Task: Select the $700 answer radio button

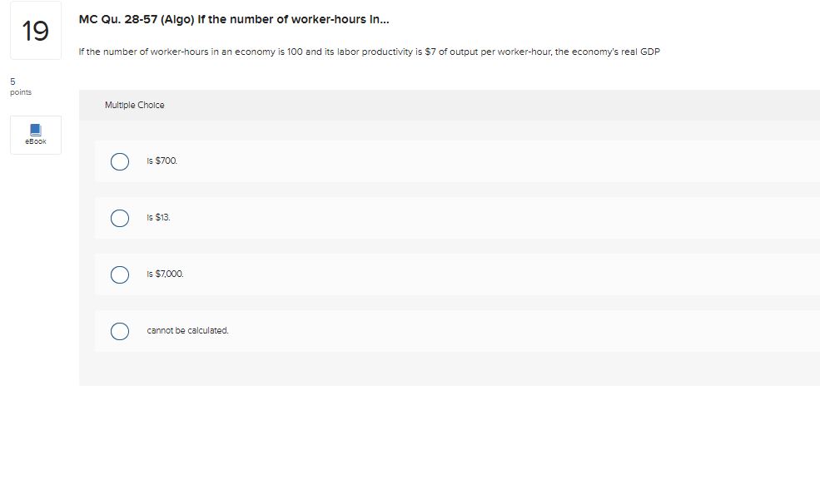Action: [x=120, y=161]
